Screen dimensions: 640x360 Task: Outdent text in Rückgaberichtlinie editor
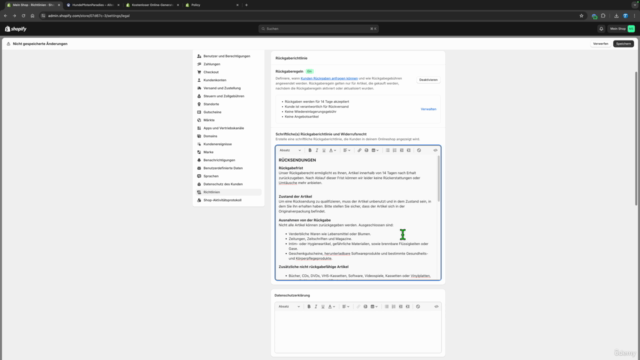[x=402, y=150]
